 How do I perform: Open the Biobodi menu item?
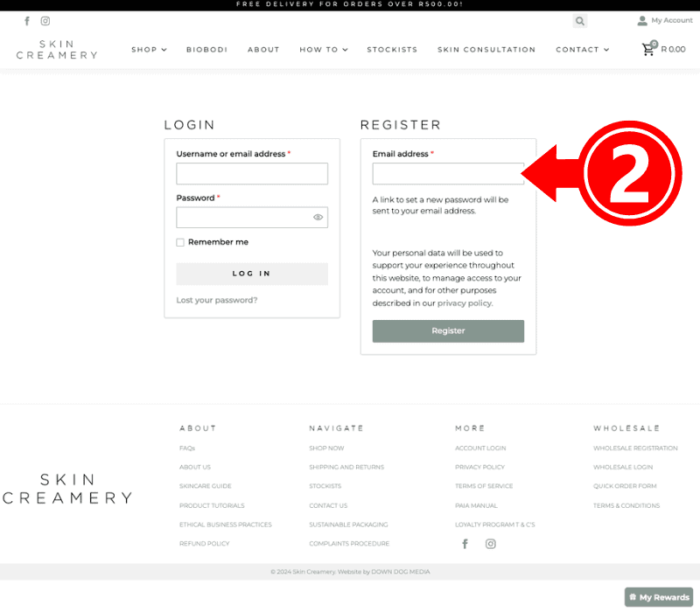tap(206, 50)
